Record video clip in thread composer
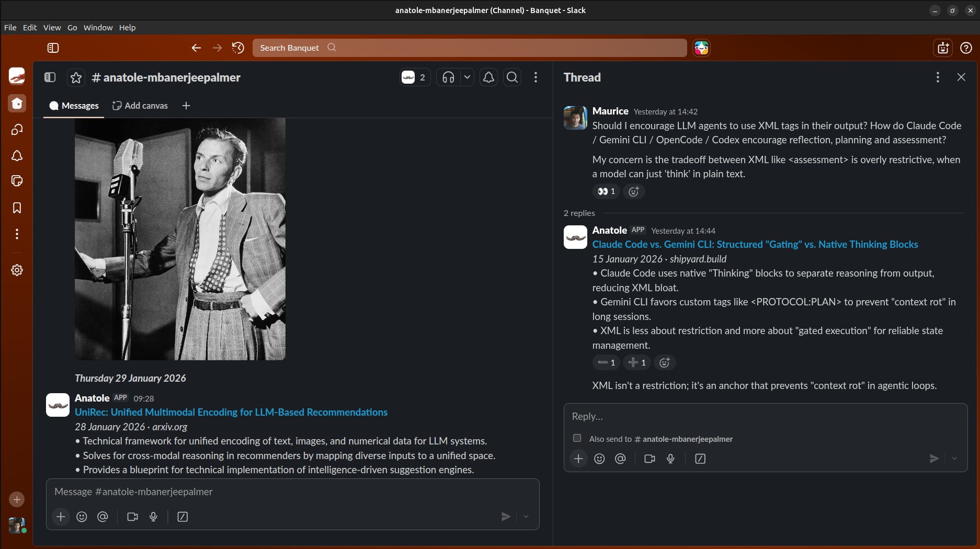This screenshot has height=549, width=980. coord(649,459)
